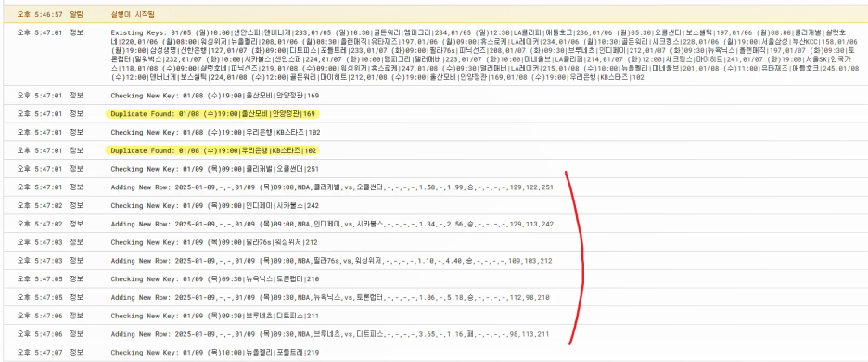Click '정보' label in 'Checking New Key' |102 row
This screenshot has height=362, width=868.
pyautogui.click(x=76, y=132)
